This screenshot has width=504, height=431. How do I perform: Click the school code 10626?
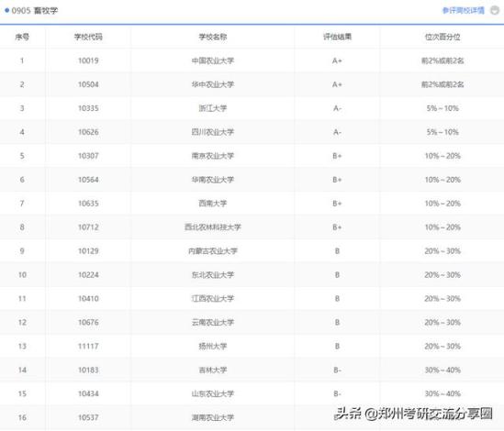[88, 132]
